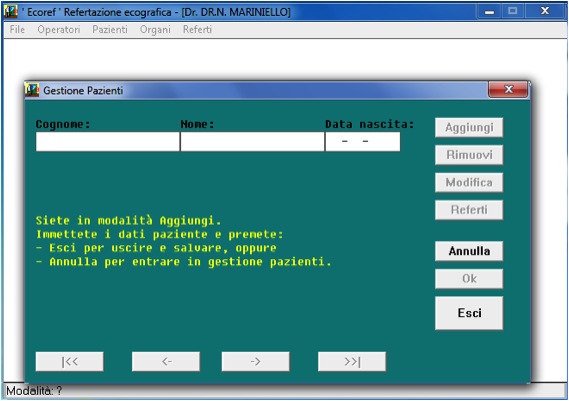Click the Nome input field

(252, 142)
